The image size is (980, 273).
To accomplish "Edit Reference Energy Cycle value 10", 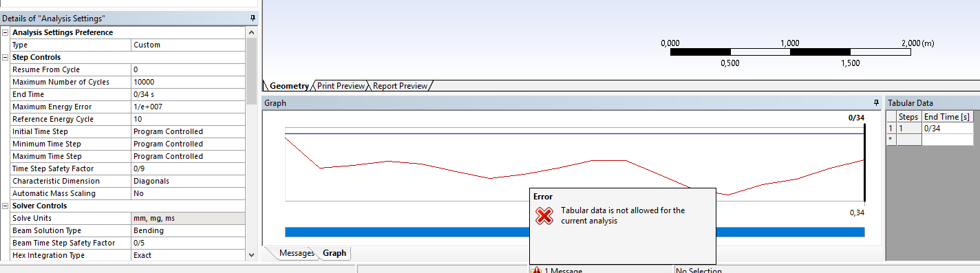I will pos(188,119).
